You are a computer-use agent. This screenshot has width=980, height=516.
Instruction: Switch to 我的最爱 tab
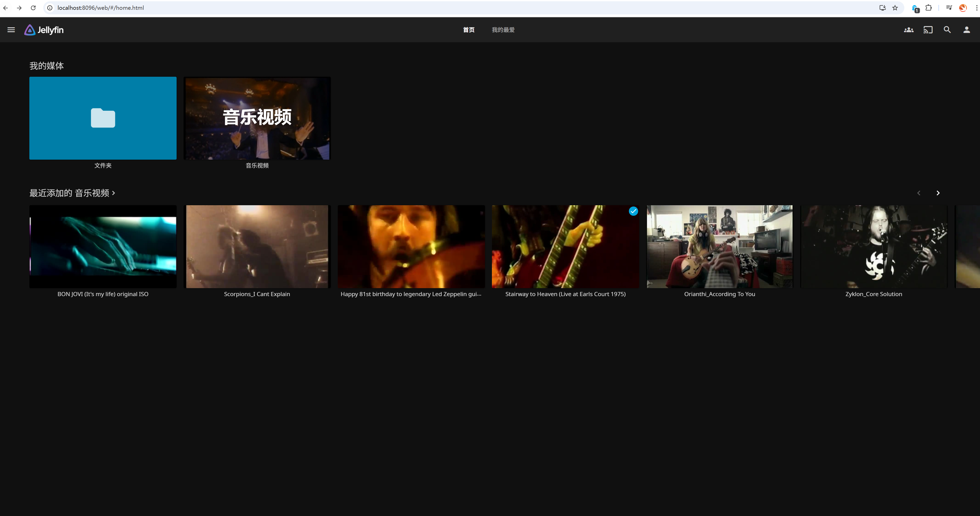click(503, 30)
